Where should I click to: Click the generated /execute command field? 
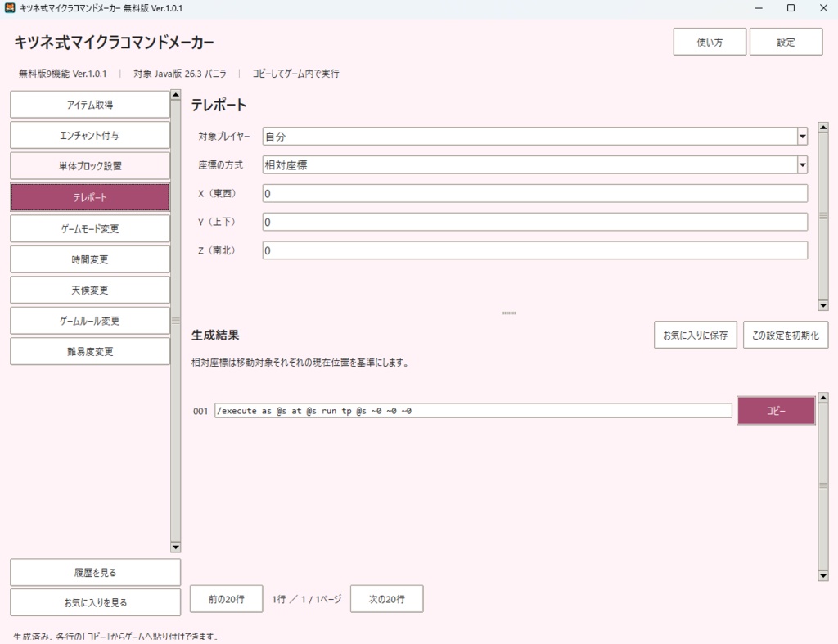473,411
